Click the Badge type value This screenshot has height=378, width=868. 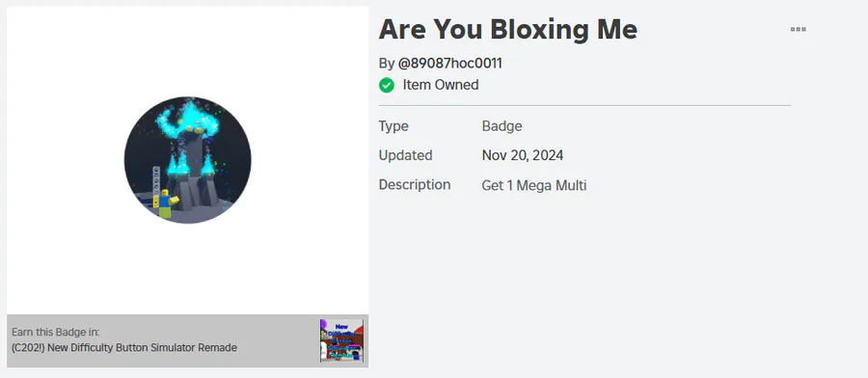502,126
